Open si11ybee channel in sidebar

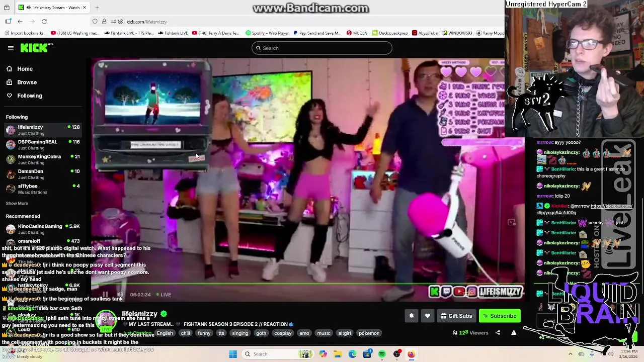pyautogui.click(x=43, y=189)
